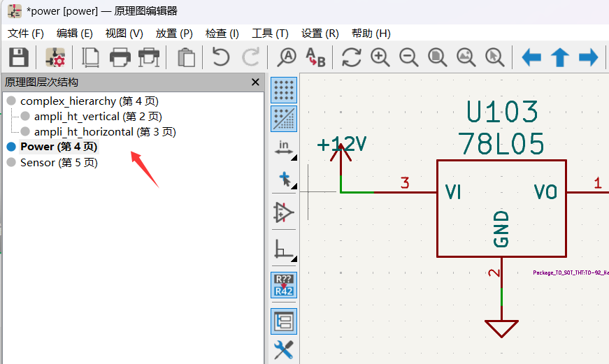Click the 78L05 value label
This screenshot has width=609, height=364.
pyautogui.click(x=501, y=144)
